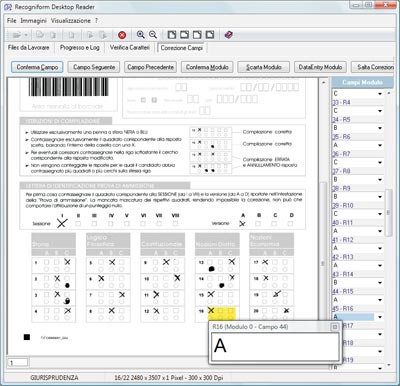This screenshot has height=386, width=400.
Task: Zoom in with the magnifier plus icon
Action: (141, 35)
